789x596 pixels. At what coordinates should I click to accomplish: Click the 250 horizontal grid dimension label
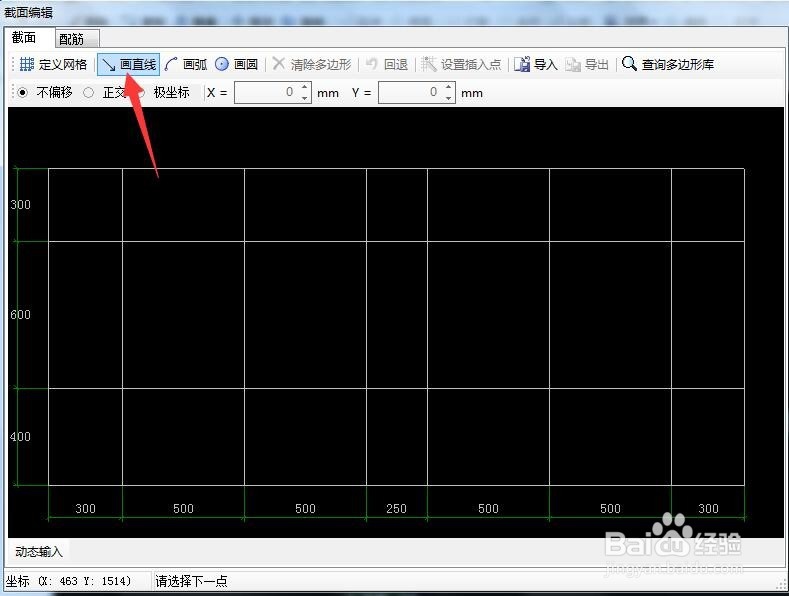397,508
